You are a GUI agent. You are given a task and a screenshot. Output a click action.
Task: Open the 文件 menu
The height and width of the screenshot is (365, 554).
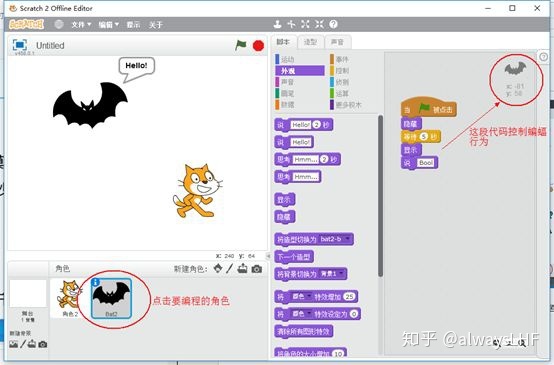81,25
